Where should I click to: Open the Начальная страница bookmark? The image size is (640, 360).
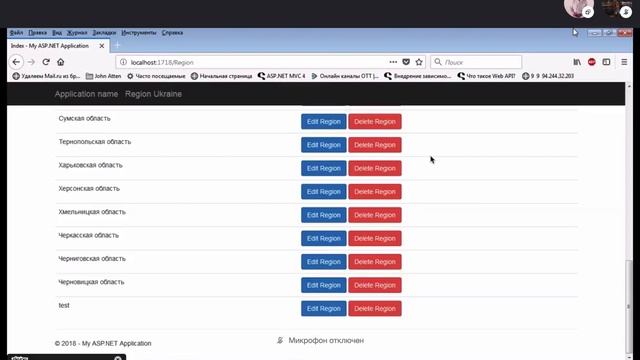pos(222,76)
